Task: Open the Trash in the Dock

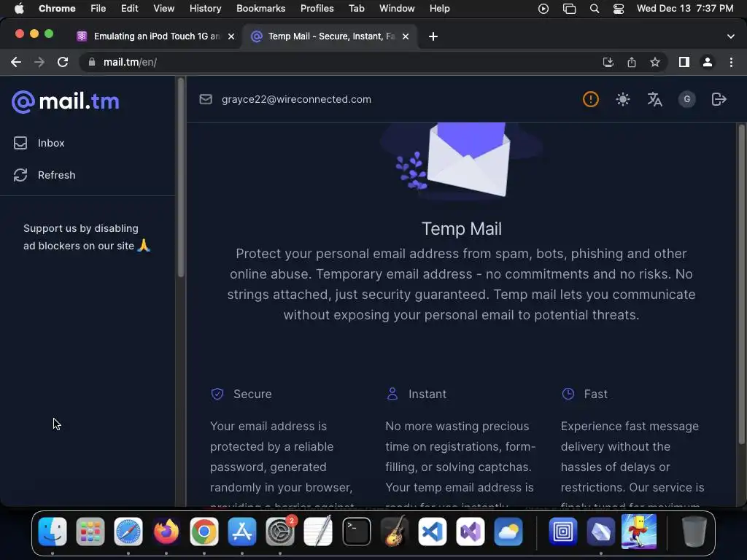Action: point(694,531)
